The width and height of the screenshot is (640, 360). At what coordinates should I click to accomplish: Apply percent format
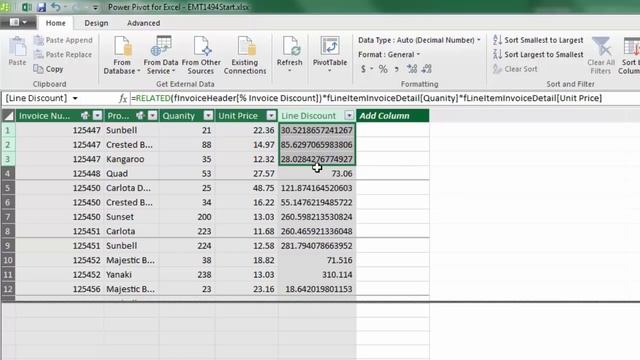[x=383, y=69]
